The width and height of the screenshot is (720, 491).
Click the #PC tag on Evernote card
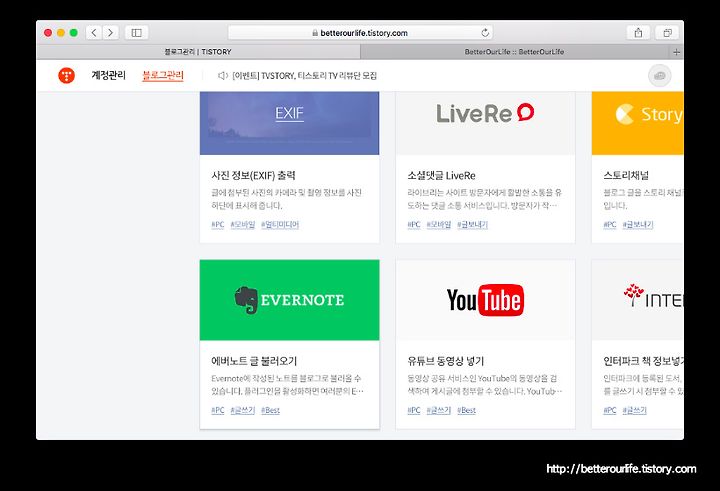(218, 410)
